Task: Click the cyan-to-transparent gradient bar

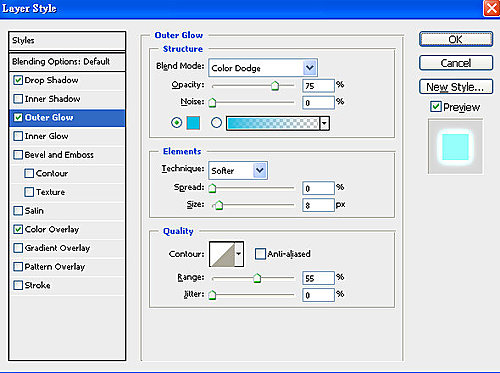Action: click(x=273, y=123)
